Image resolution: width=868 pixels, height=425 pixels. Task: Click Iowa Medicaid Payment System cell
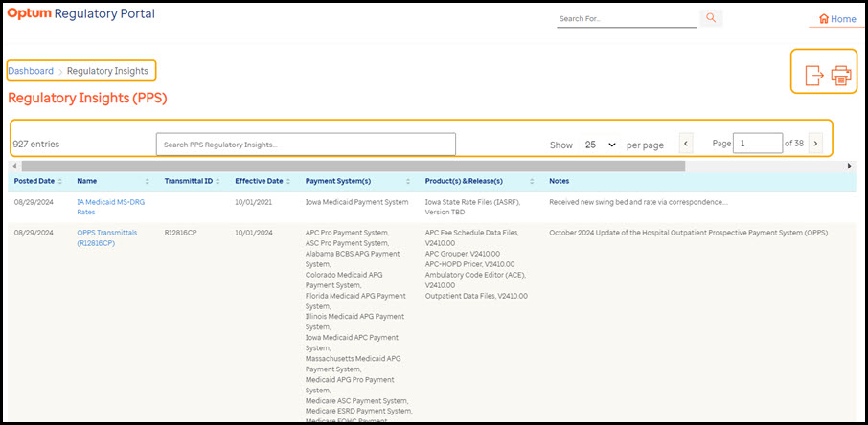[x=357, y=202]
